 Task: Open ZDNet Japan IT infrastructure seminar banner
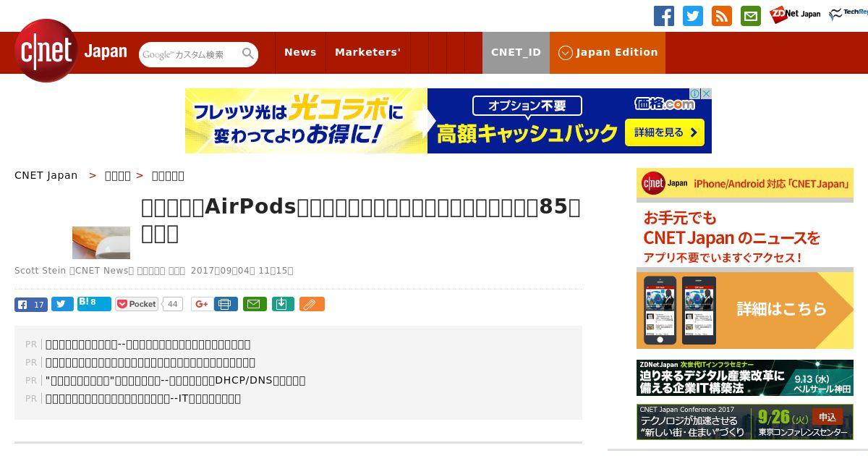(x=745, y=378)
